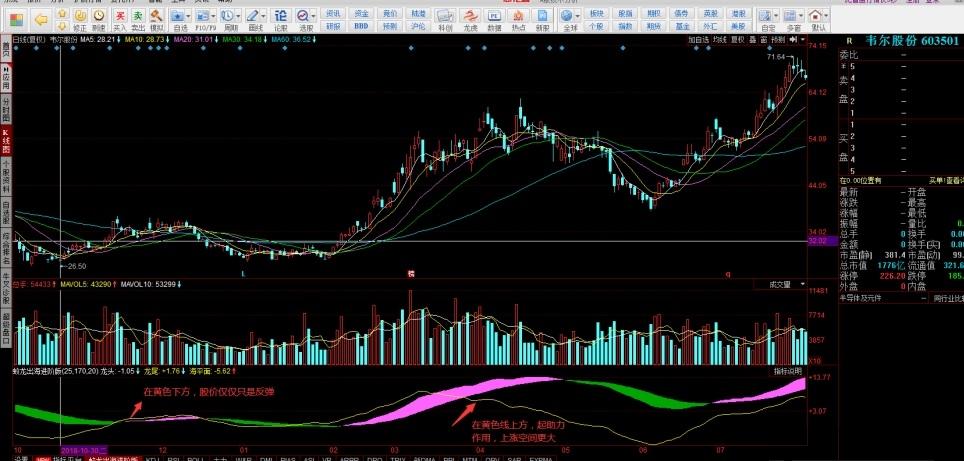The image size is (964, 461).
Task: Click the yellow down arrow icon
Action: [x=61, y=26]
